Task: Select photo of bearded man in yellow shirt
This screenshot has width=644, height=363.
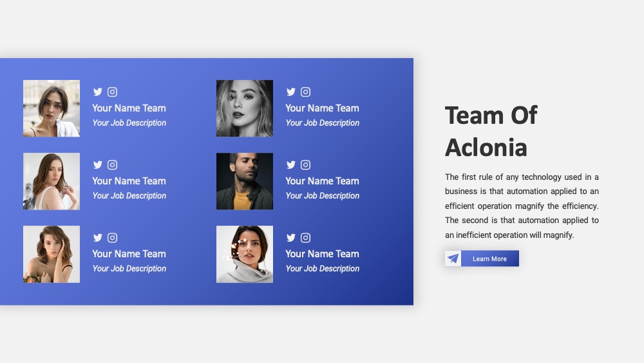Action: (x=245, y=181)
